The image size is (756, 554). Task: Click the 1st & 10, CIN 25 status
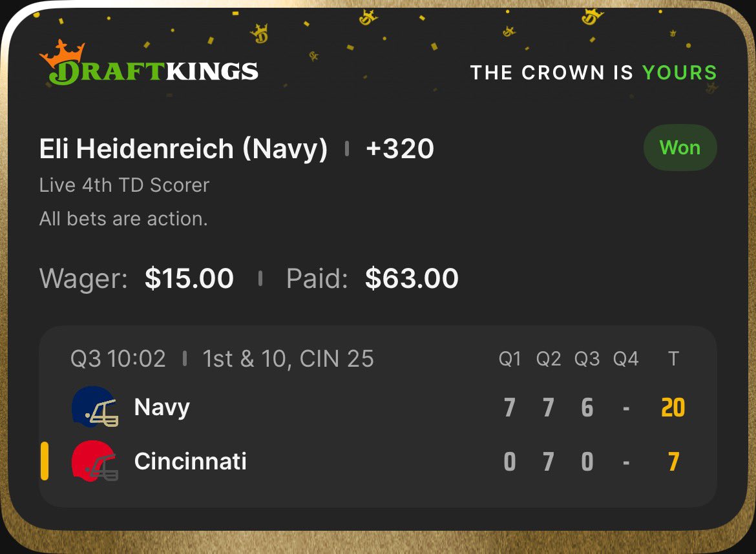[288, 358]
